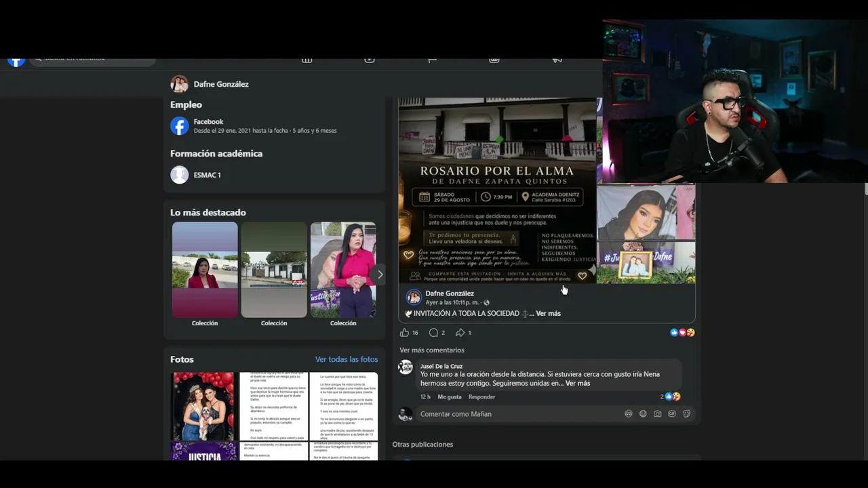This screenshot has height=488, width=868.
Task: Open the sticker picker in comment box
Action: [687, 414]
